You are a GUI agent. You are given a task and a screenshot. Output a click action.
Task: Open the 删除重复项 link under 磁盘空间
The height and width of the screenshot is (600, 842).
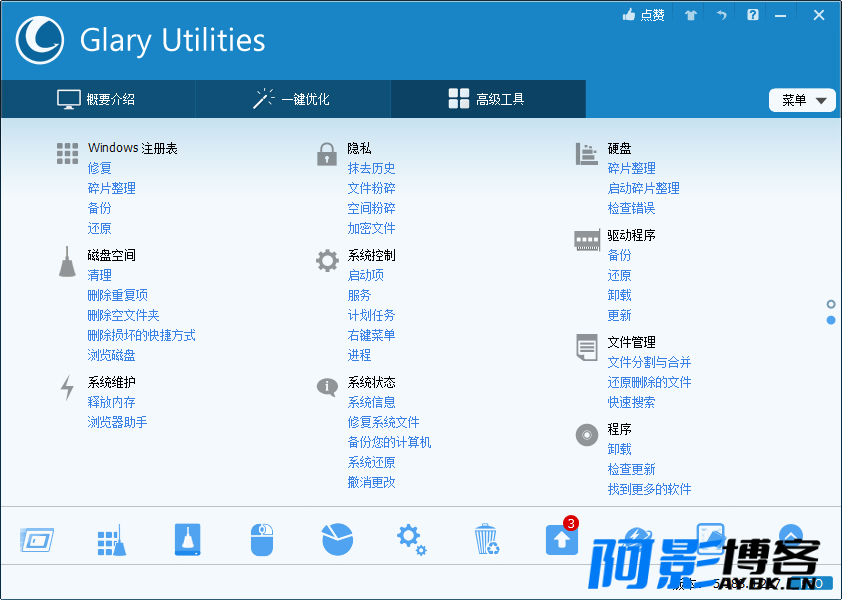coord(117,295)
